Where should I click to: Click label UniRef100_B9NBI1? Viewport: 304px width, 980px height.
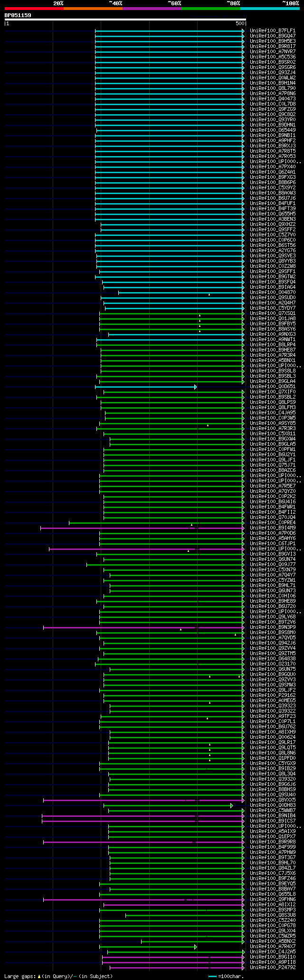273,136
